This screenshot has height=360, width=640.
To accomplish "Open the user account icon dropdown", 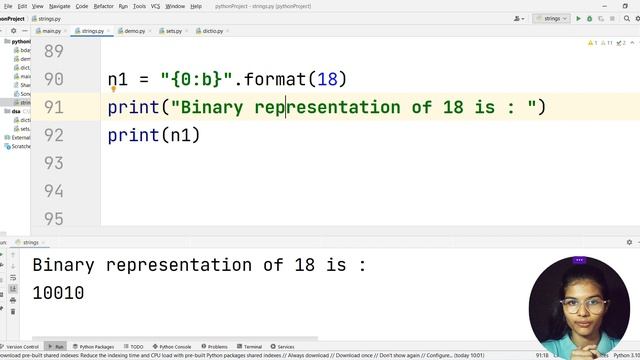I will click(x=519, y=19).
